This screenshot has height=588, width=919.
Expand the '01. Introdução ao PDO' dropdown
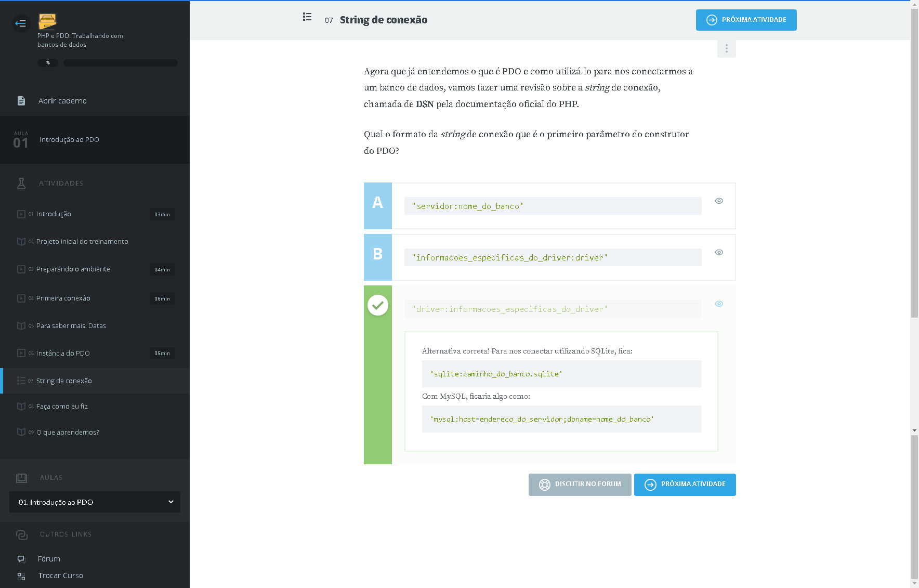[x=95, y=502]
